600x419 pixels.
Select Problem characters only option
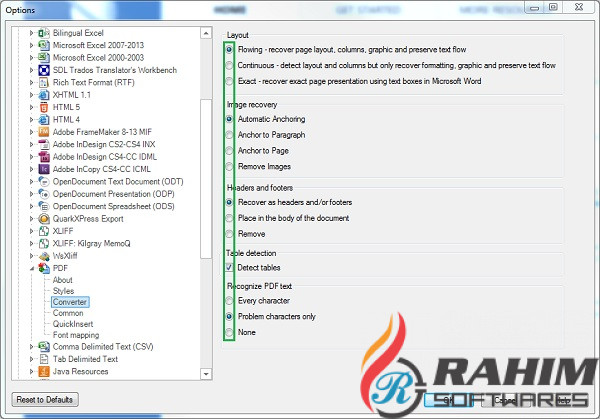[x=229, y=316]
